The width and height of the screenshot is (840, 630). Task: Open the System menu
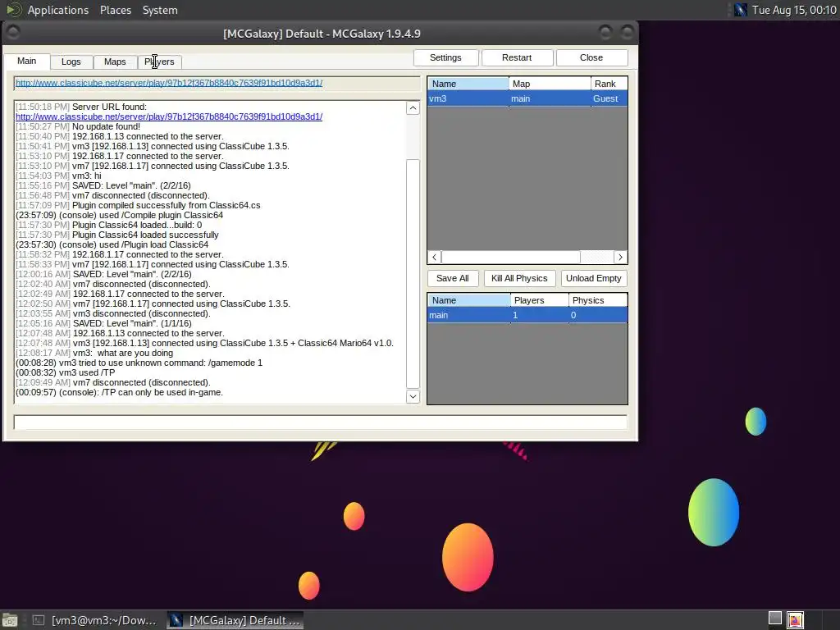pos(160,10)
